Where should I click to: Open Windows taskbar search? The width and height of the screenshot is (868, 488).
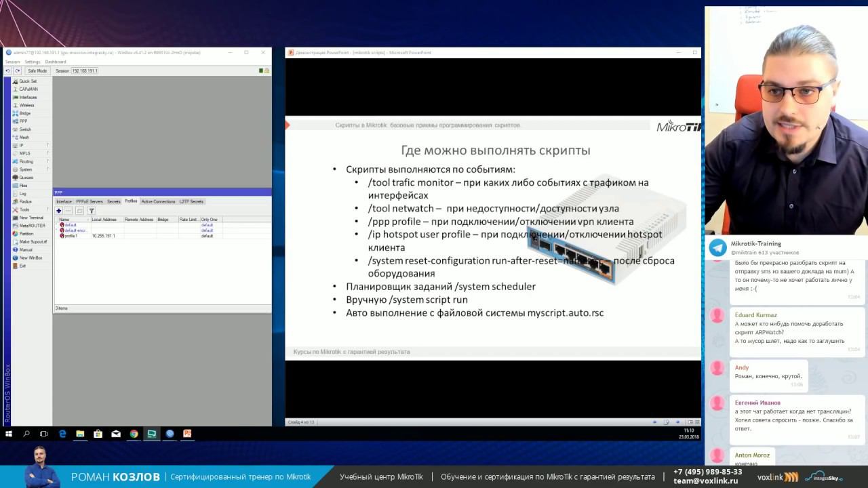pos(26,434)
